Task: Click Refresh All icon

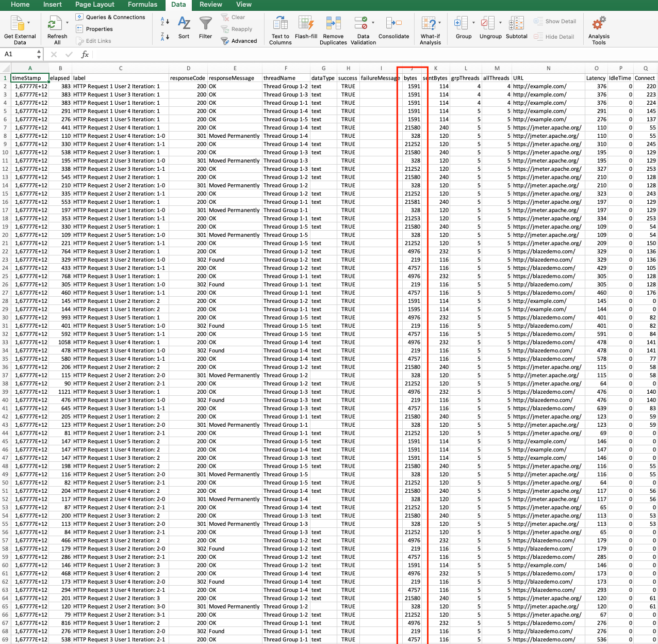Action: pyautogui.click(x=54, y=24)
